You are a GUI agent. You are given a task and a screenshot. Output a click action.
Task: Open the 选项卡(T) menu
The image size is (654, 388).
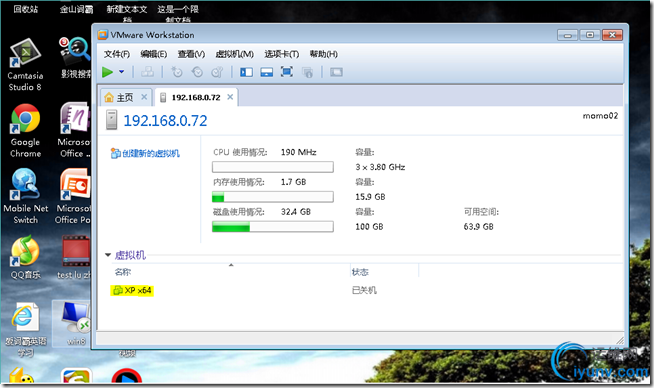point(282,54)
